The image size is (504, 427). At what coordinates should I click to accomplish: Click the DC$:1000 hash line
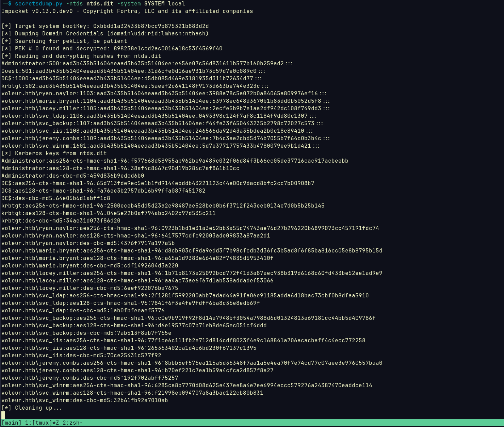[x=132, y=79]
